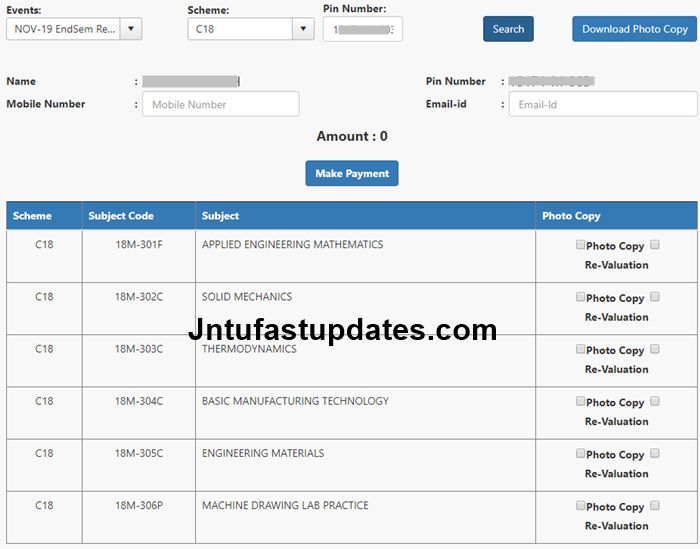Open the Events dropdown showing NOV-19 EndSem
Screen dimensions: 700x549
tap(74, 29)
